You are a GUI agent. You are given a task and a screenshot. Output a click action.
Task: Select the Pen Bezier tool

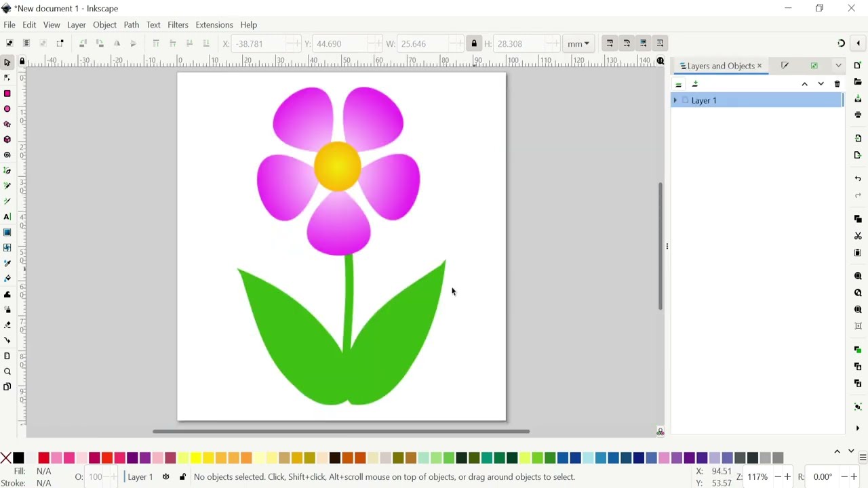point(7,171)
